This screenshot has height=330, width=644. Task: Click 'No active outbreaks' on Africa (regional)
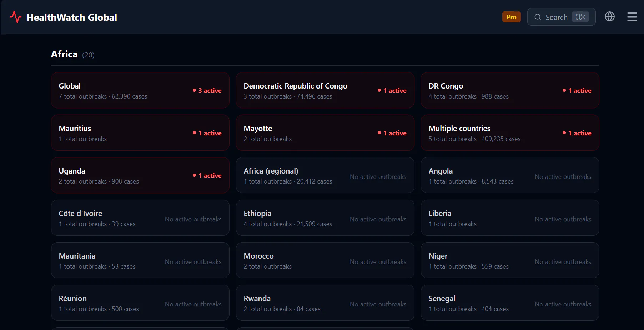click(x=378, y=177)
